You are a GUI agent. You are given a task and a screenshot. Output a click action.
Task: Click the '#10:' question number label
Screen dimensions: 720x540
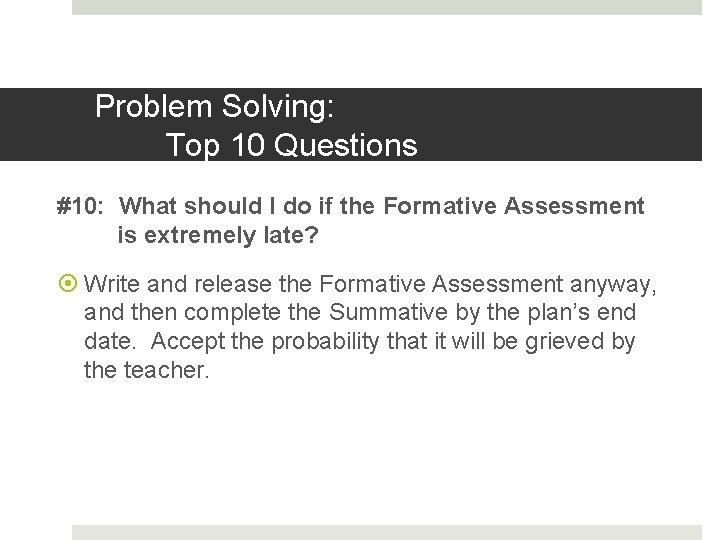(80, 205)
